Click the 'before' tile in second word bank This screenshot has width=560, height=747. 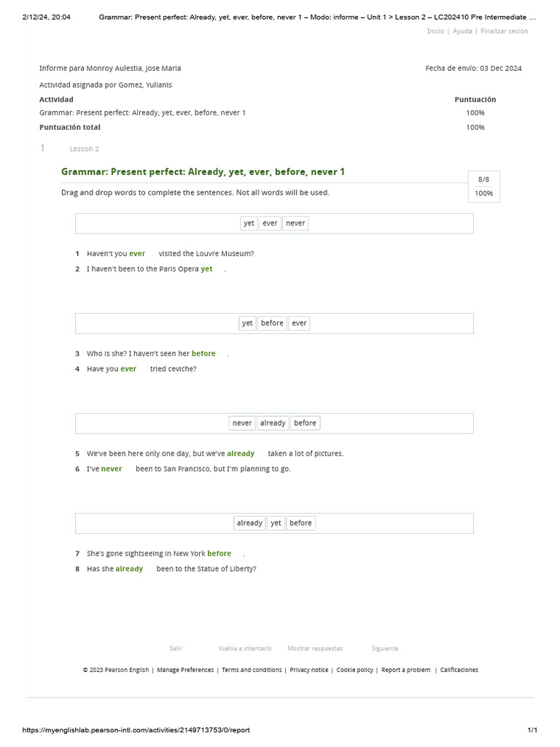pos(272,323)
